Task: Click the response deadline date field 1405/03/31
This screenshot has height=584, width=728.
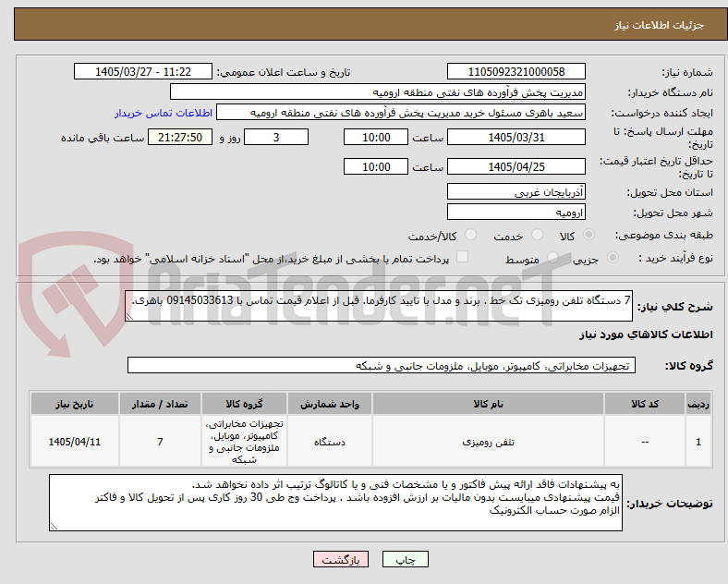Action: pyautogui.click(x=516, y=138)
